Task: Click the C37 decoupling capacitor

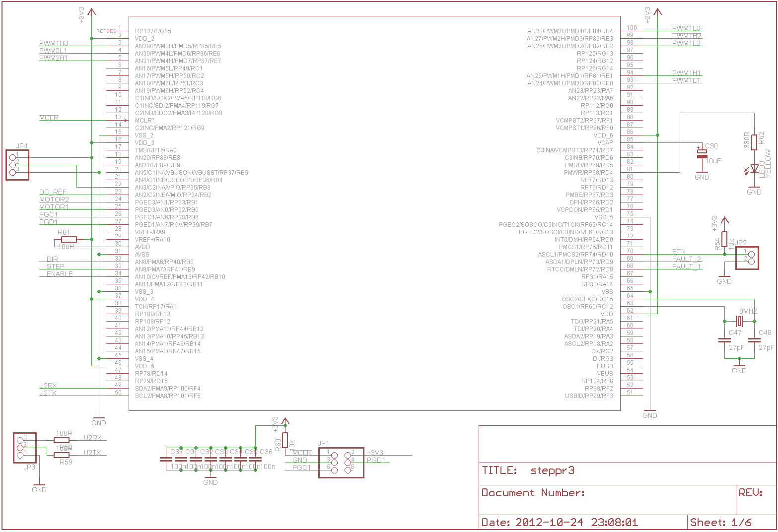Action: [166, 459]
